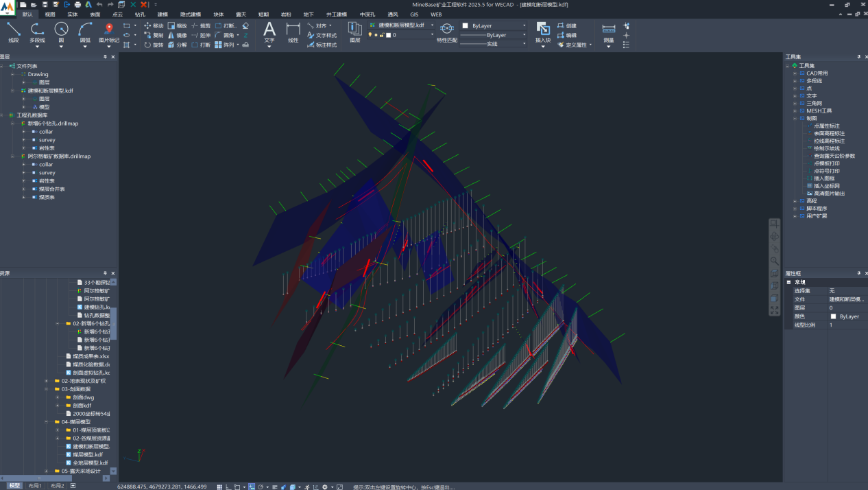Switch to the 布局1 layout tab
Image resolution: width=868 pixels, height=490 pixels.
(x=34, y=486)
